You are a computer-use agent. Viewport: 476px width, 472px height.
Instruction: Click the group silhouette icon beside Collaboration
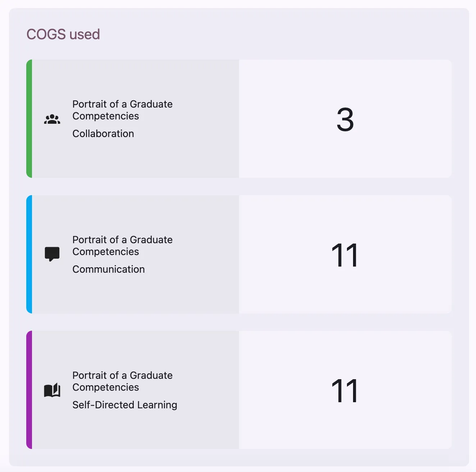tap(52, 119)
